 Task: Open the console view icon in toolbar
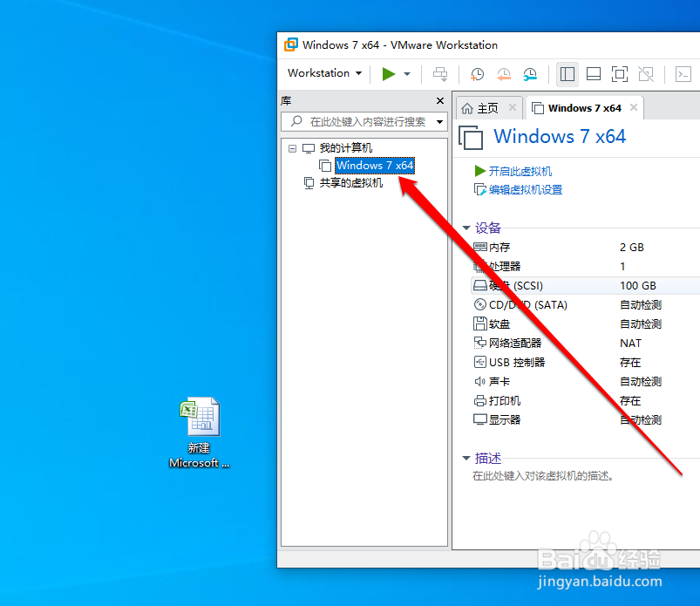(x=683, y=74)
